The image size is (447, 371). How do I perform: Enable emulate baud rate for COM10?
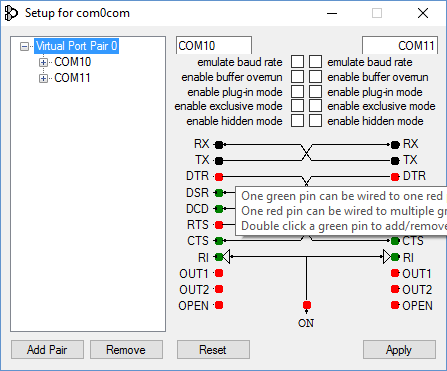[297, 62]
